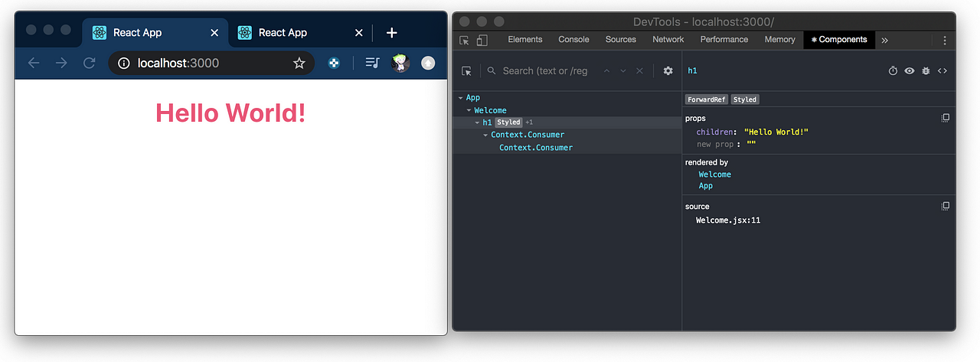Click the h1 heading in the details panel
The width and height of the screenshot is (980, 362).
coord(692,70)
